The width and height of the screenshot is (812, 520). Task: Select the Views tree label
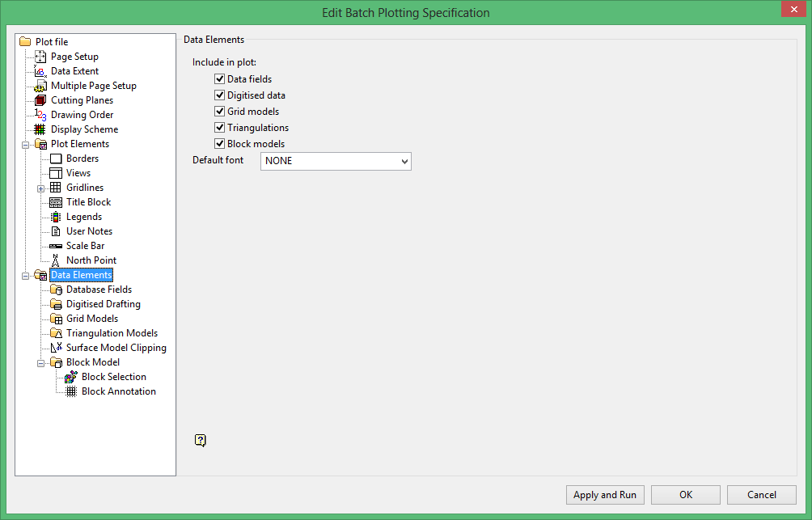[x=78, y=173]
